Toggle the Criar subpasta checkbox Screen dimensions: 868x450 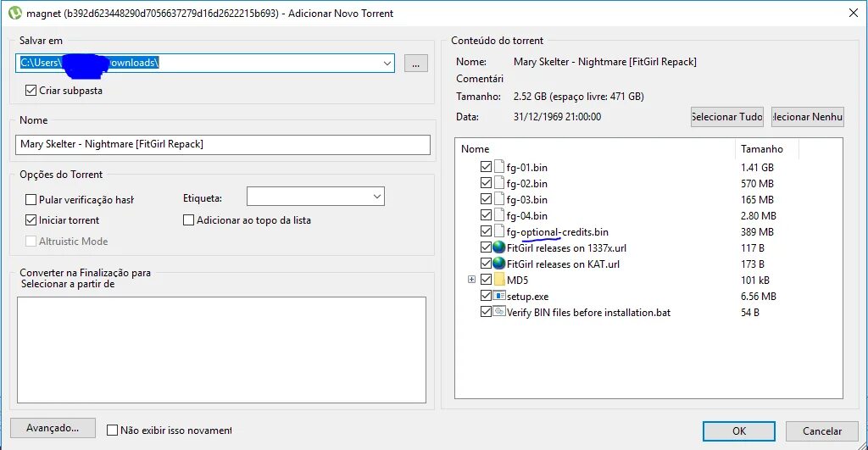click(31, 90)
